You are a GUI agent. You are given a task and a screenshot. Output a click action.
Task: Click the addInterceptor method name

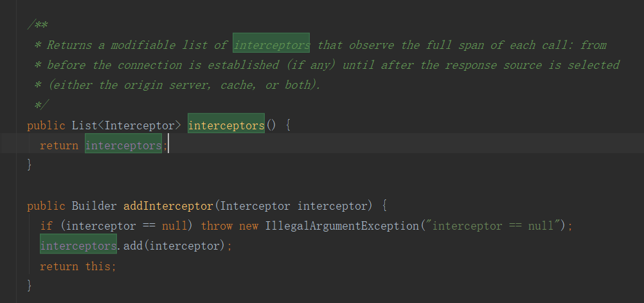pos(168,206)
